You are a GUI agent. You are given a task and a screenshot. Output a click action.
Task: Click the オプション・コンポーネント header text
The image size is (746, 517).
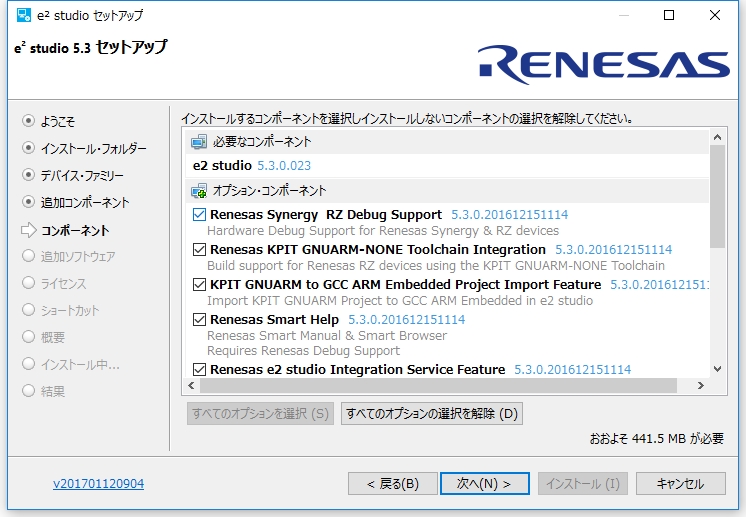[x=269, y=191]
